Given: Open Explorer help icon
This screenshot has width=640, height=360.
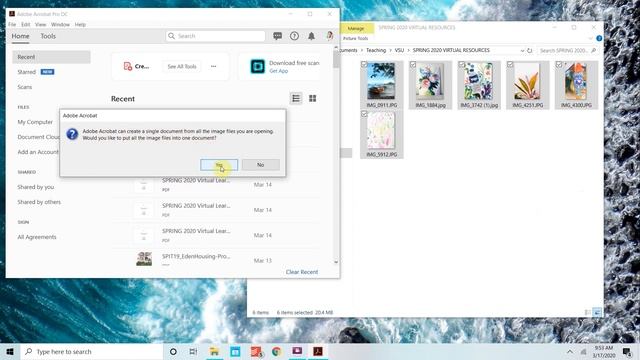Looking at the screenshot, I should 599,38.
